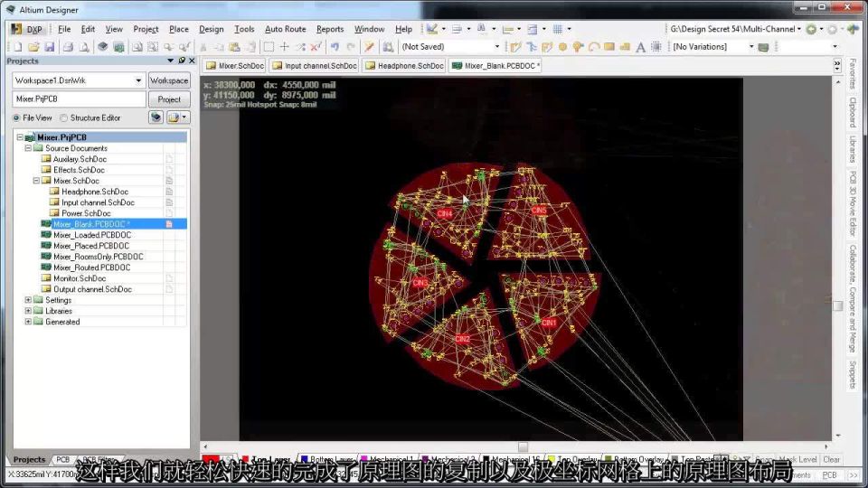Click the print preview icon
This screenshot has height=488, width=868.
pyautogui.click(x=84, y=47)
